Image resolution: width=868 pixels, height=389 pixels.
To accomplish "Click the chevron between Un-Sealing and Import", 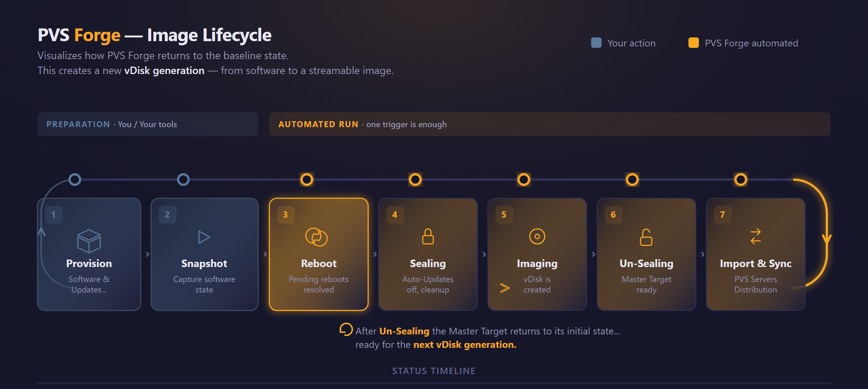I will (x=703, y=254).
